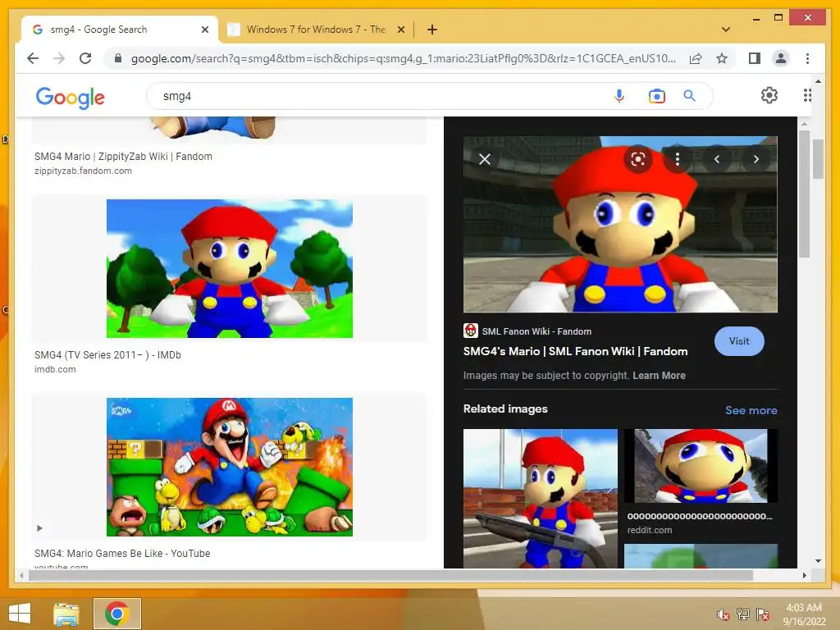Click the address bar URL

[x=403, y=58]
